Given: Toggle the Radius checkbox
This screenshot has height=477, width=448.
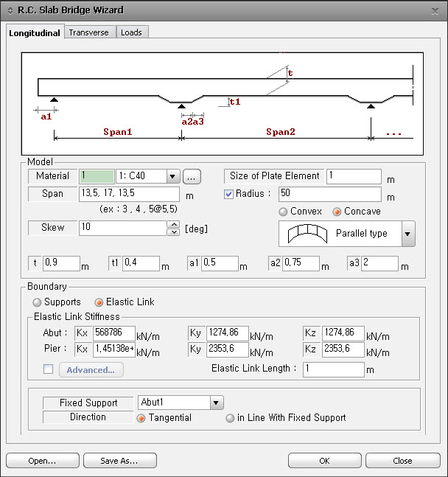Looking at the screenshot, I should [x=229, y=194].
